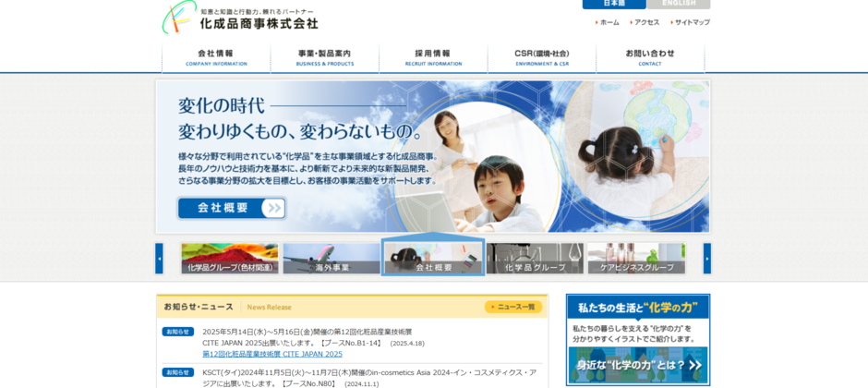Image resolution: width=868 pixels, height=388 pixels.
Task: Open 身近な"化学の力"とは? banner
Action: click(638, 365)
